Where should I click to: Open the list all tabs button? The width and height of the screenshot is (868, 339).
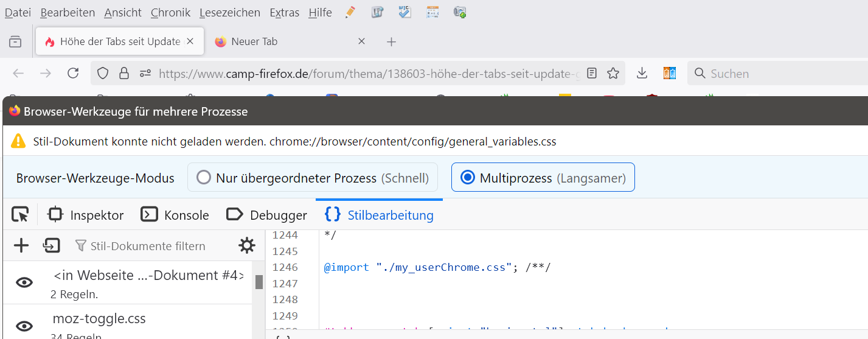15,41
